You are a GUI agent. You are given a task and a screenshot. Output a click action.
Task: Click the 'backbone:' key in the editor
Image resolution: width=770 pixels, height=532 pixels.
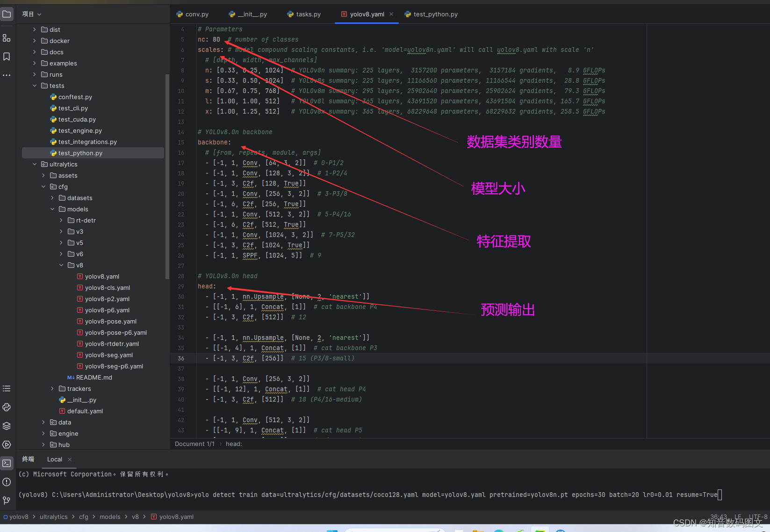pyautogui.click(x=215, y=143)
